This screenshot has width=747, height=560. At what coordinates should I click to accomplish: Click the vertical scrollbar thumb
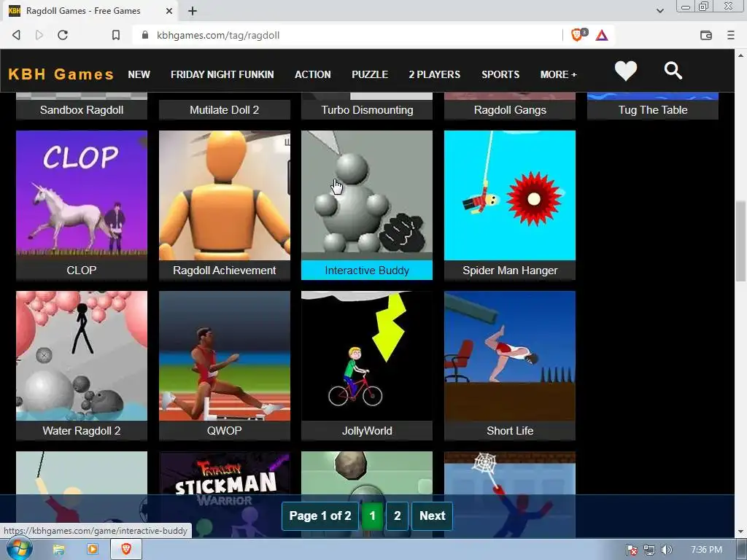pos(740,241)
